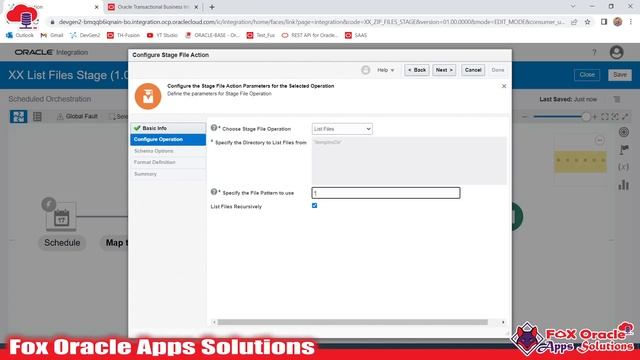Toggle List Files Recursively checkbox
This screenshot has height=360, width=640.
314,206
